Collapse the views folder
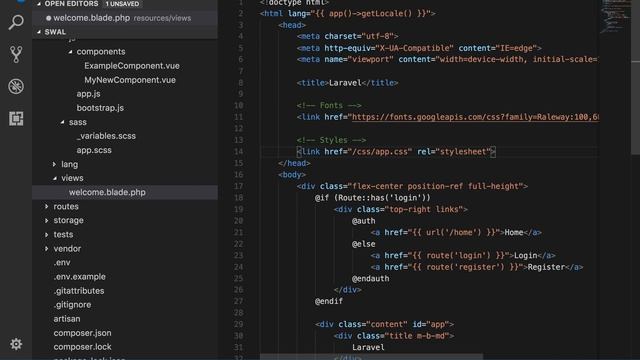This screenshot has width=640, height=360. pos(55,178)
